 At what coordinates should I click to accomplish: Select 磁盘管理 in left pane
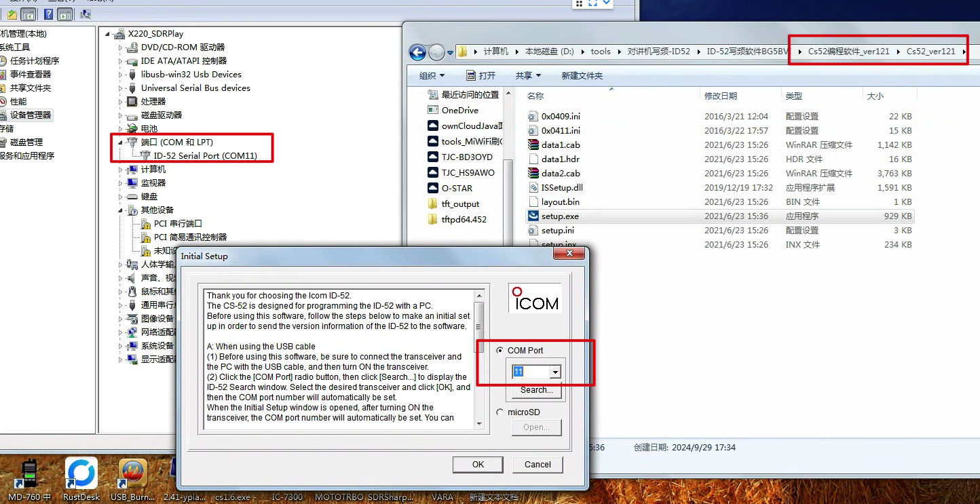[x=26, y=142]
